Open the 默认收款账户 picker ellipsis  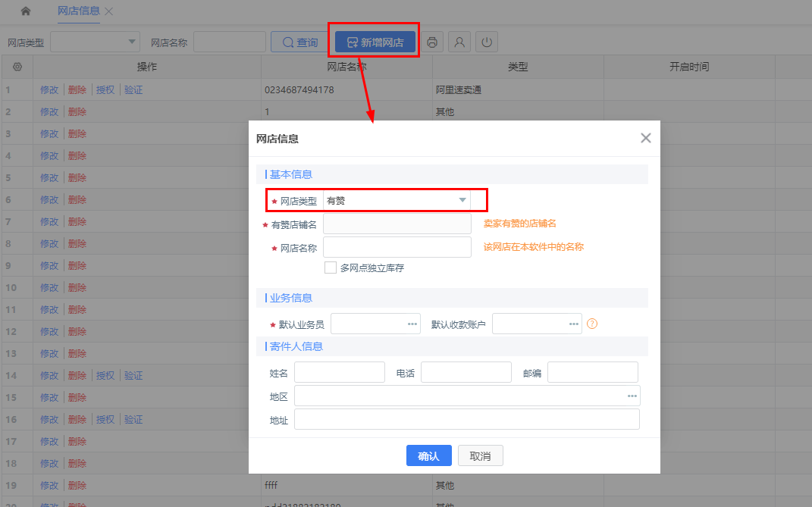(574, 324)
